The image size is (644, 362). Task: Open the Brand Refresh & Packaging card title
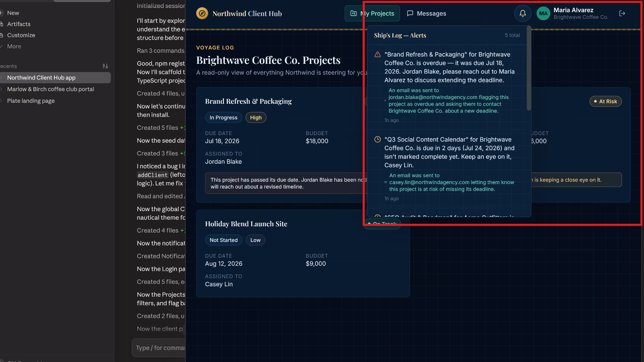coord(248,101)
